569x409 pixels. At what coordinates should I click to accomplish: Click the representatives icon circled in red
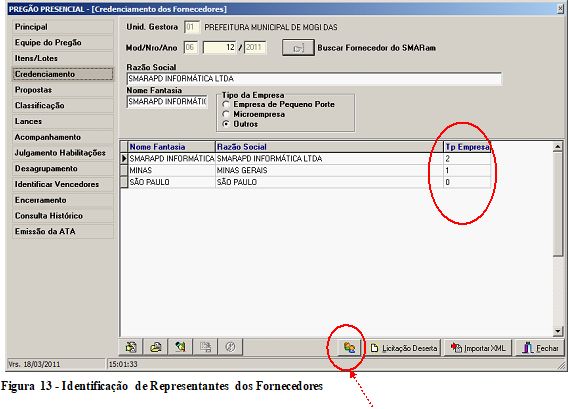[349, 348]
